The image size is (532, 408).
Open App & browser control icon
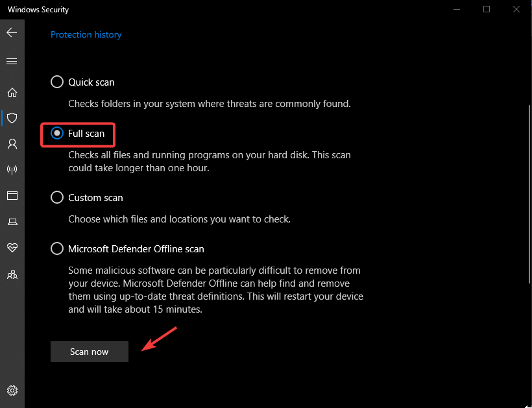(x=12, y=196)
